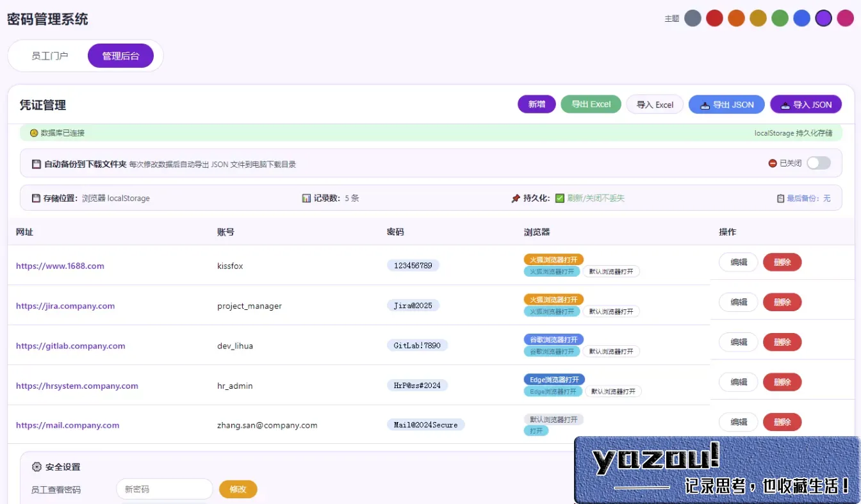Apply the blue theme color

click(801, 18)
